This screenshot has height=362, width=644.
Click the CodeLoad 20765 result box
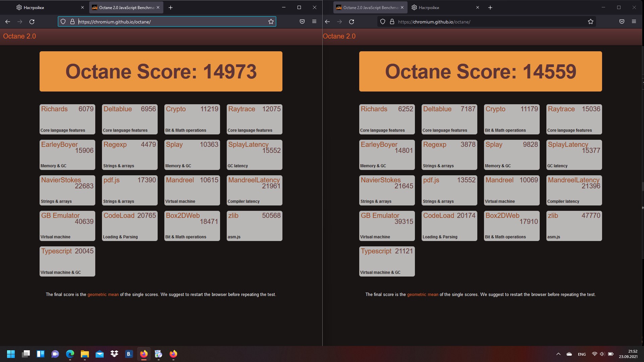coord(130,226)
